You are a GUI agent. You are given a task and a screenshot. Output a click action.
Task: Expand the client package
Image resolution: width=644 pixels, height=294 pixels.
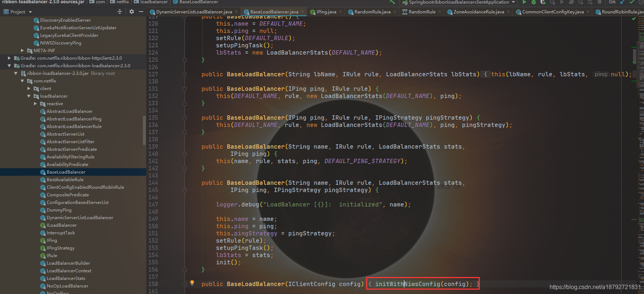pos(29,89)
